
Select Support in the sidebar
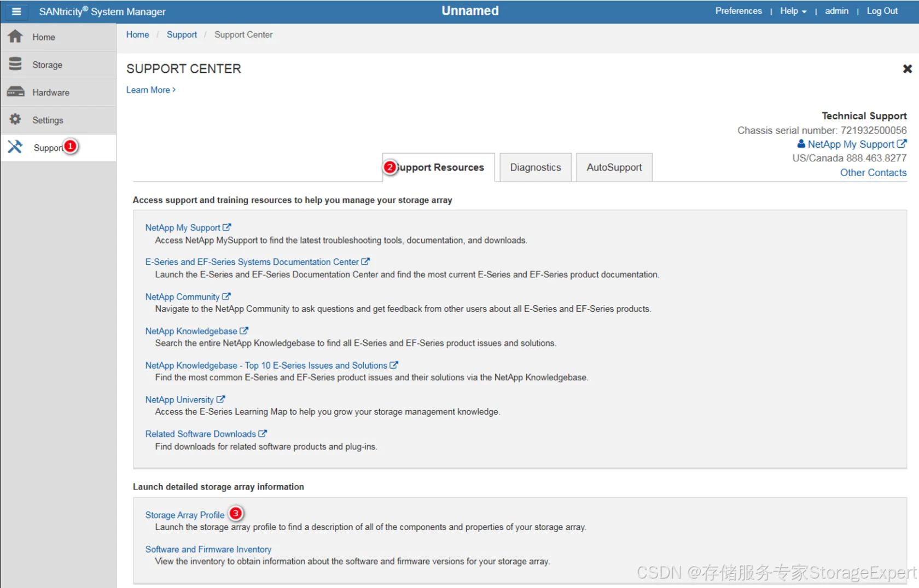[58, 148]
